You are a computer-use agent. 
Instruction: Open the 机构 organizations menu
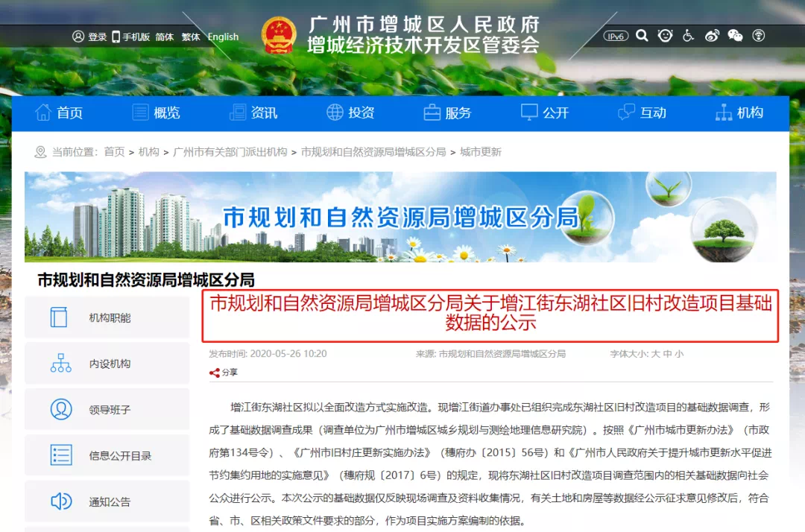(750, 113)
